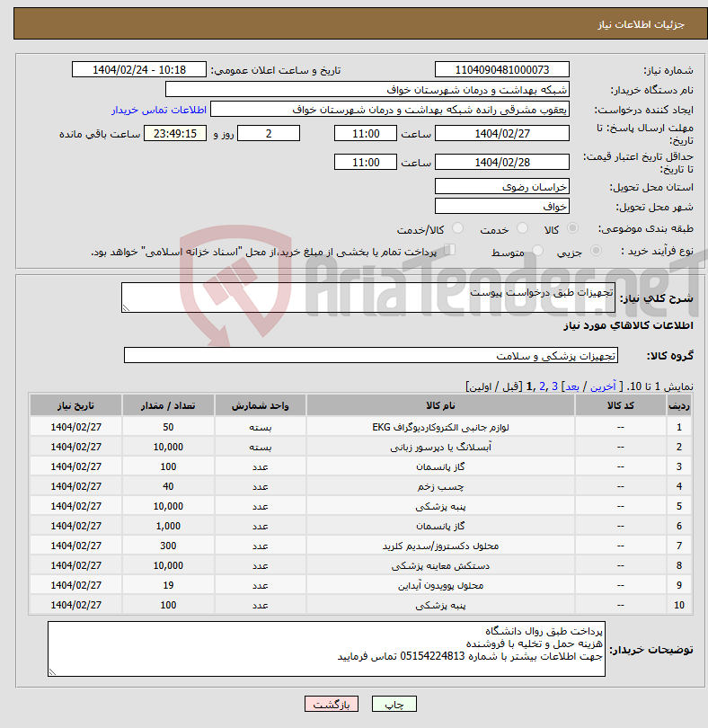Click the تعداد / مقدار column header
The height and width of the screenshot is (728, 708).
[168, 405]
